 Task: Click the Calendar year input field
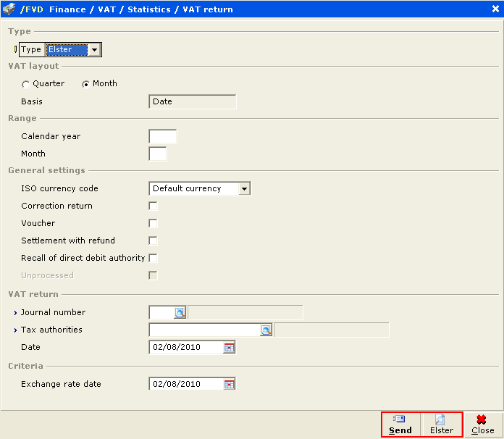click(x=162, y=136)
